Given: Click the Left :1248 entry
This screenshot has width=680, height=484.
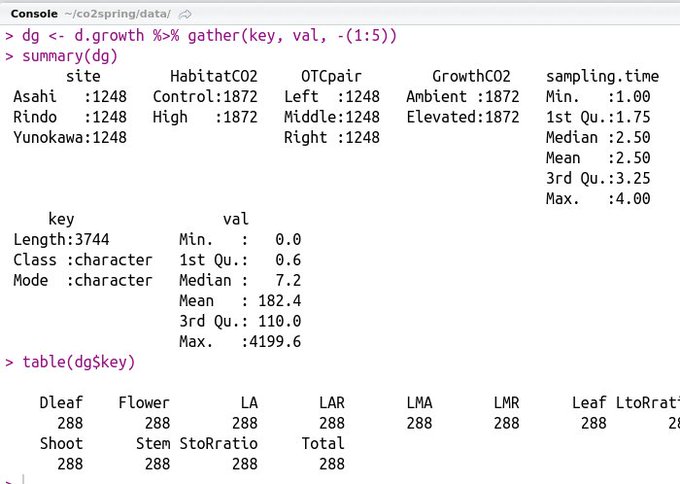Looking at the screenshot, I should coord(332,96).
